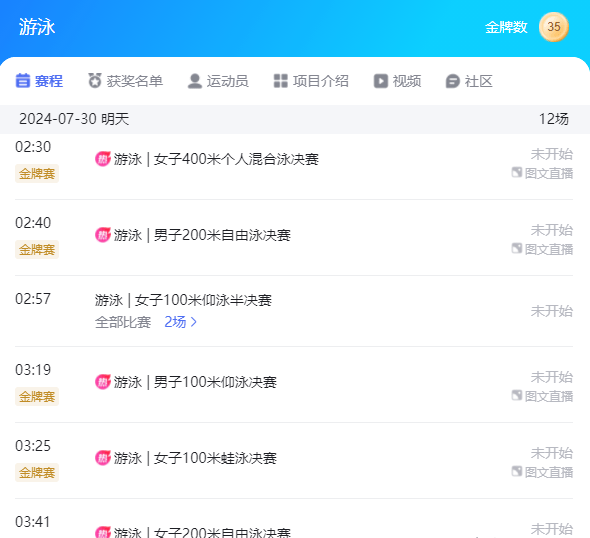The height and width of the screenshot is (538, 590).
Task: Click hot icon beside 女子400米个人混合泳决赛
Action: pyautogui.click(x=103, y=159)
